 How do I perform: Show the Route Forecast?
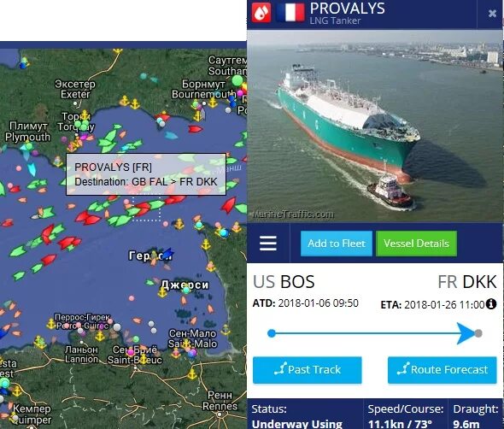pos(442,370)
